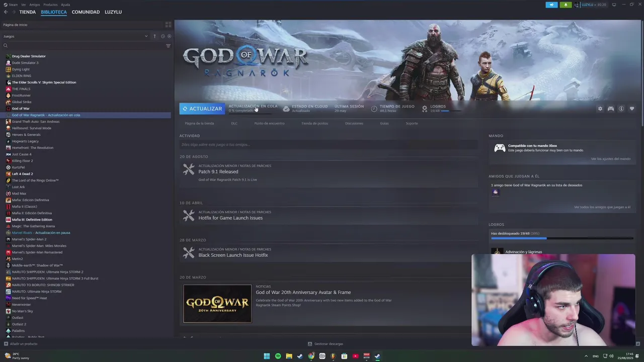Open the DLC tab link
This screenshot has width=644, height=362.
coord(234,123)
